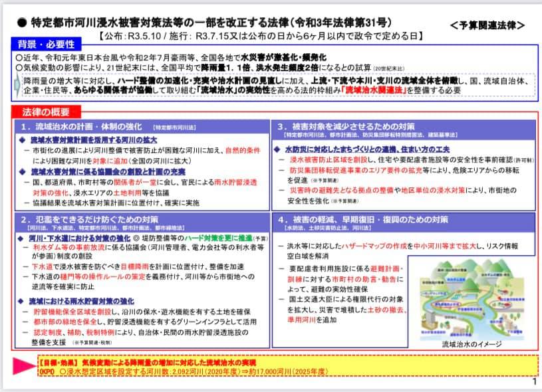Select the red text 自然的条件

[x=243, y=151]
